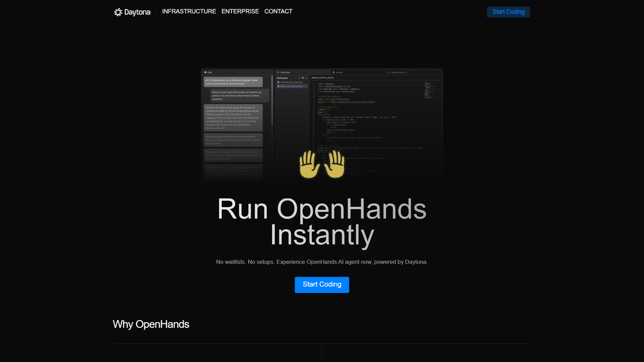Click the raised hands emoji icon
Image resolution: width=644 pixels, height=362 pixels.
coord(322,165)
